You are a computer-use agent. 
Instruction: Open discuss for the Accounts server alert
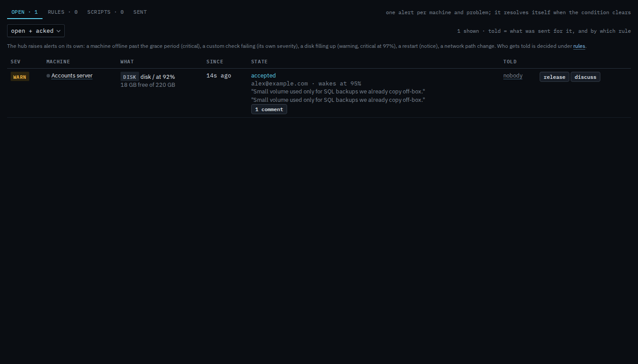coord(585,77)
